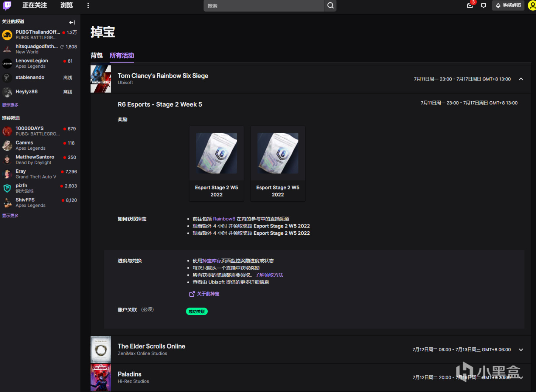Open the three-dot more menu
The height and width of the screenshot is (392, 536).
[88, 6]
